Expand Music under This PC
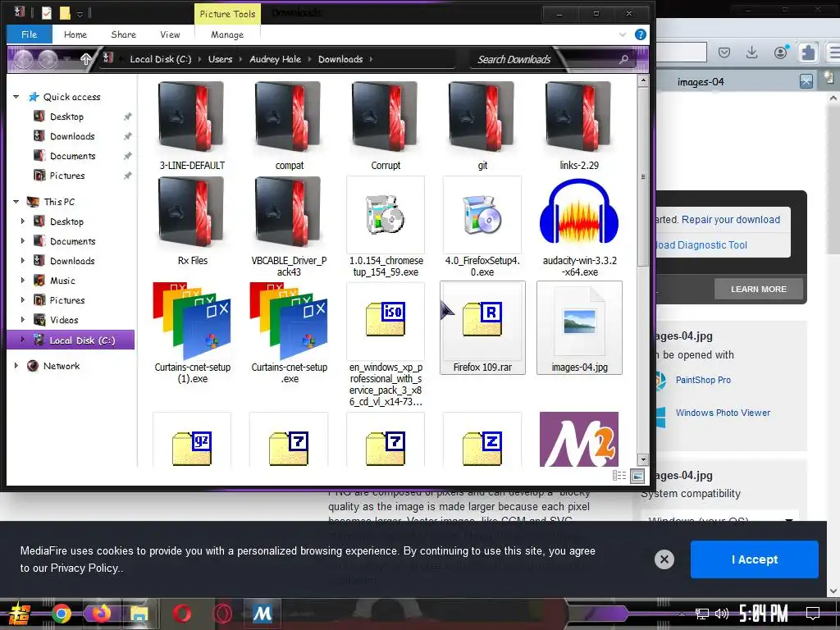Image resolution: width=840 pixels, height=630 pixels. (x=22, y=281)
